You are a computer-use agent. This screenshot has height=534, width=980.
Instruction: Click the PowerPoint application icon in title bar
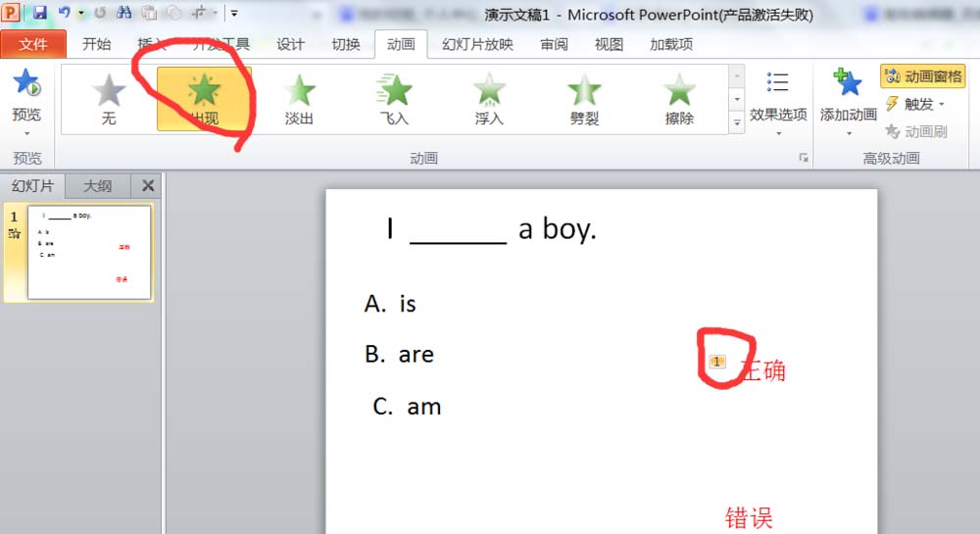pos(11,12)
